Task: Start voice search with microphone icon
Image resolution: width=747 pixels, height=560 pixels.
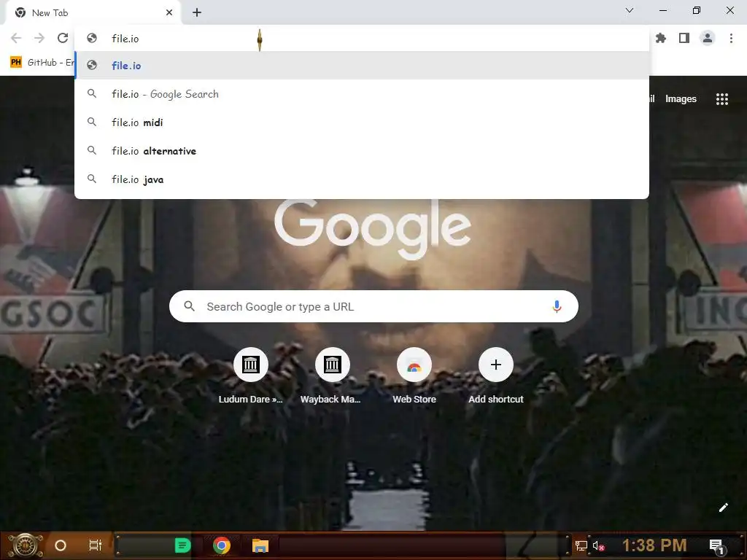Action: point(557,306)
